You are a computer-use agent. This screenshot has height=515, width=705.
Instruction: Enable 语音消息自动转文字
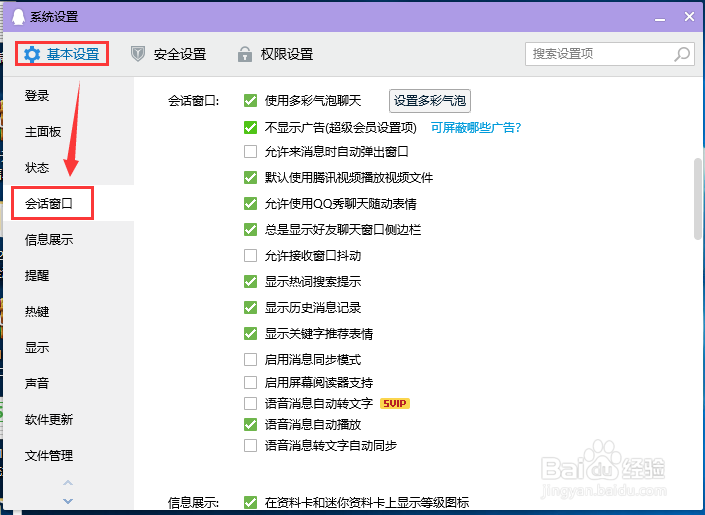pos(250,403)
